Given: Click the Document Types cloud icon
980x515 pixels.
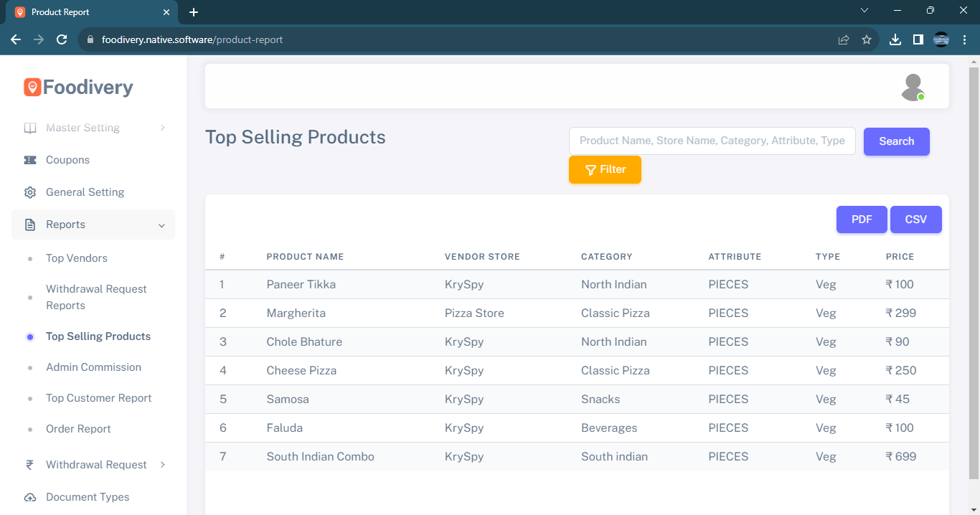Looking at the screenshot, I should [30, 497].
